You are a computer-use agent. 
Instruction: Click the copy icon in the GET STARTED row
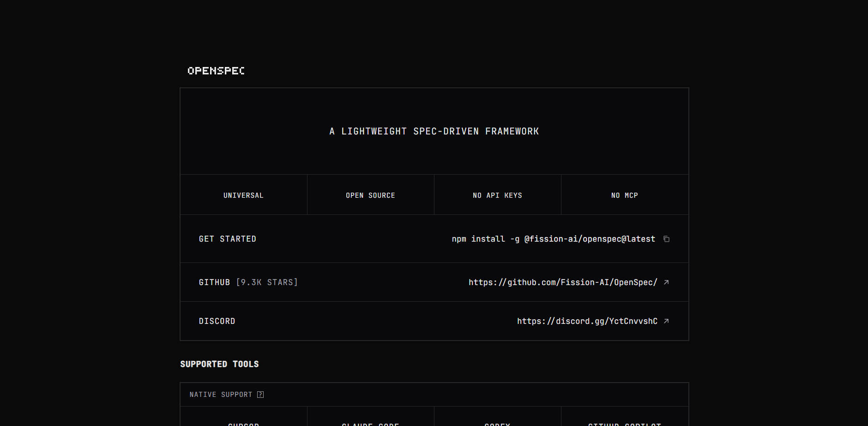coord(666,239)
